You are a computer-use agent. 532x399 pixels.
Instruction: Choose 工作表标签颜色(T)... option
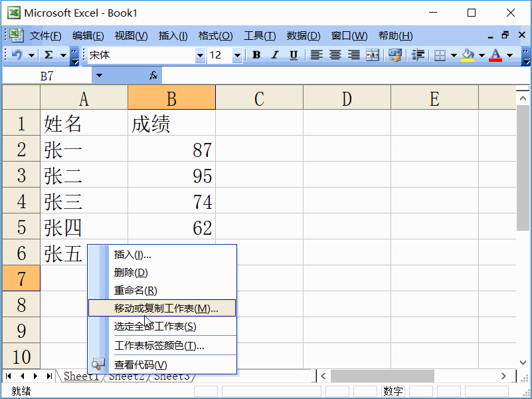click(x=162, y=346)
